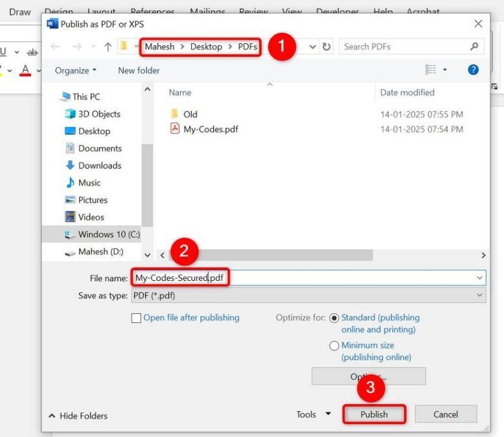Screen dimensions: 504x437
Task: Click navigation pane scroll up arrow
Action: point(147,89)
